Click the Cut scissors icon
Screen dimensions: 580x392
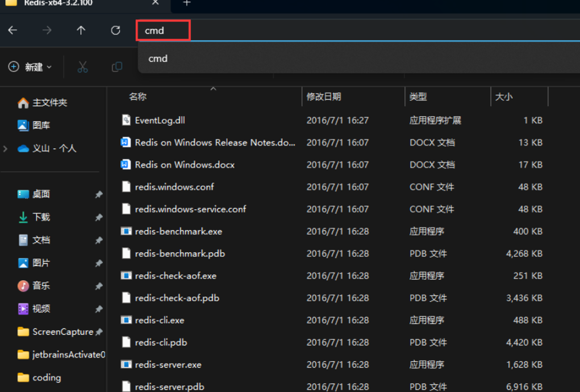(x=82, y=67)
